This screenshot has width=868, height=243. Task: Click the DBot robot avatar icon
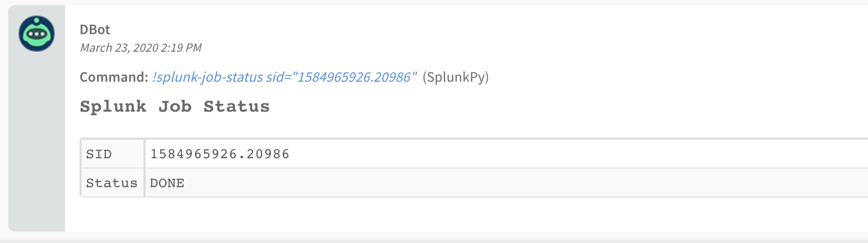[37, 34]
